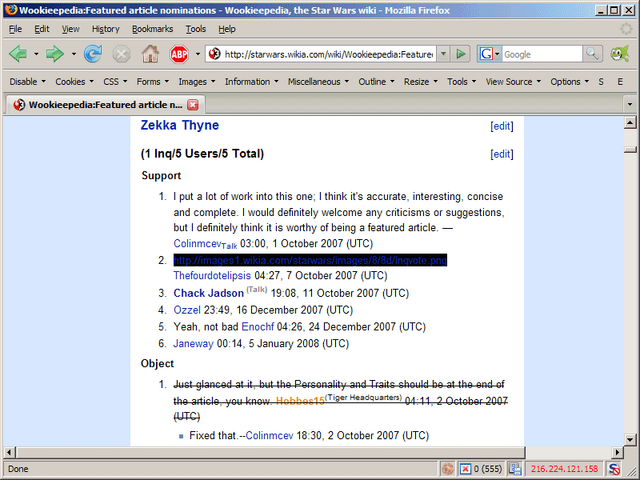Open the CSS dropdown menu
640x480 pixels.
115,82
